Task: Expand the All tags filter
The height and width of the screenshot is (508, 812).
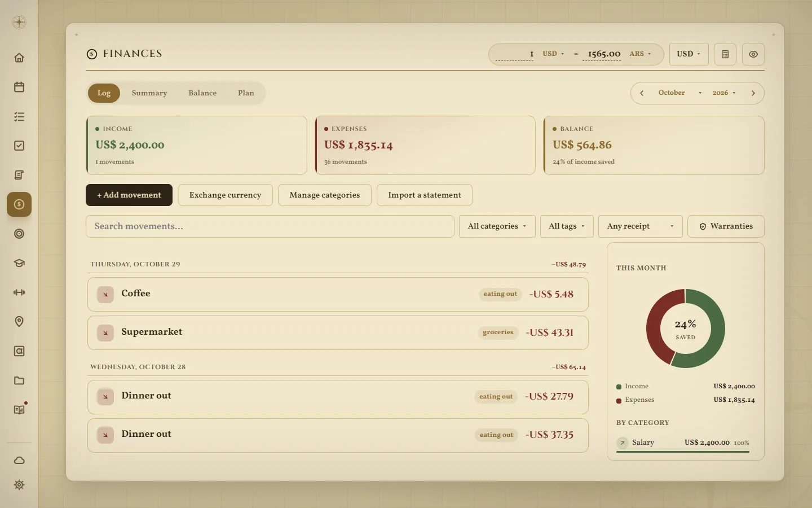Action: 567,226
